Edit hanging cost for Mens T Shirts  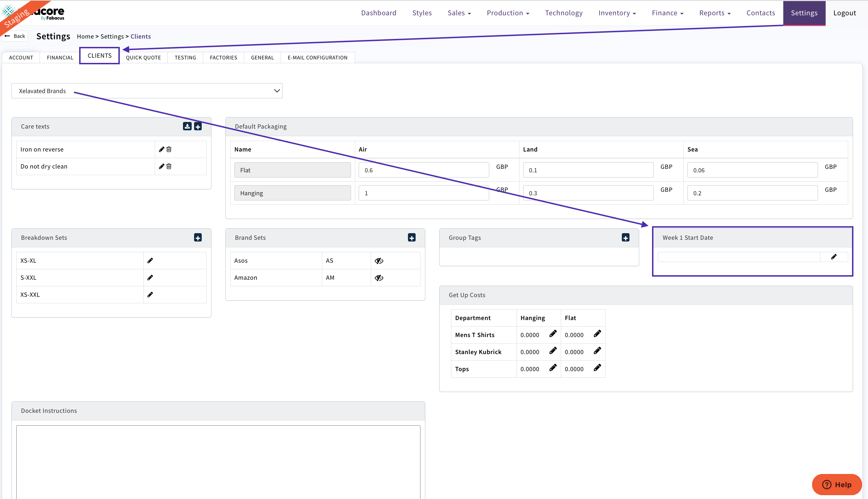553,334
